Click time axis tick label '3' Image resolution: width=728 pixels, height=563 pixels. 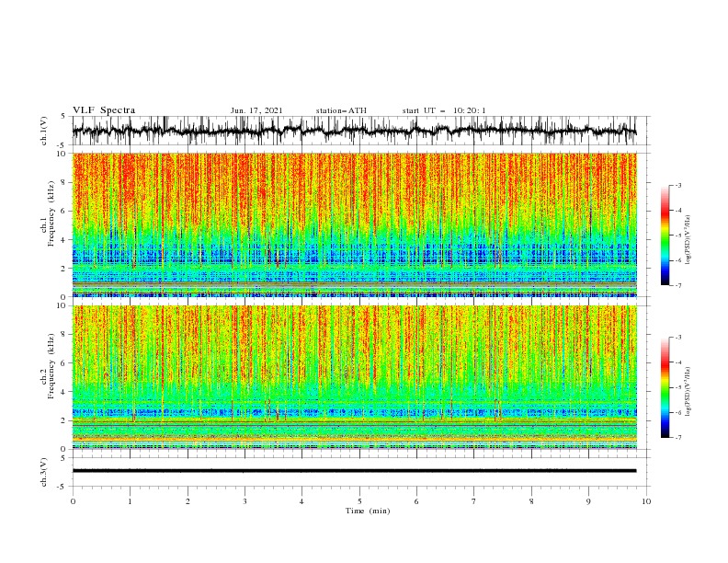click(245, 501)
